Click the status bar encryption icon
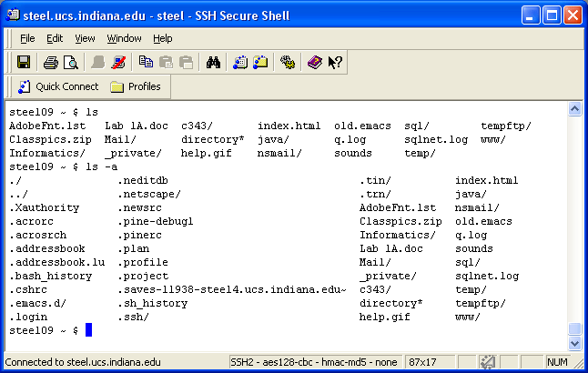This screenshot has height=373, width=588. click(x=488, y=362)
